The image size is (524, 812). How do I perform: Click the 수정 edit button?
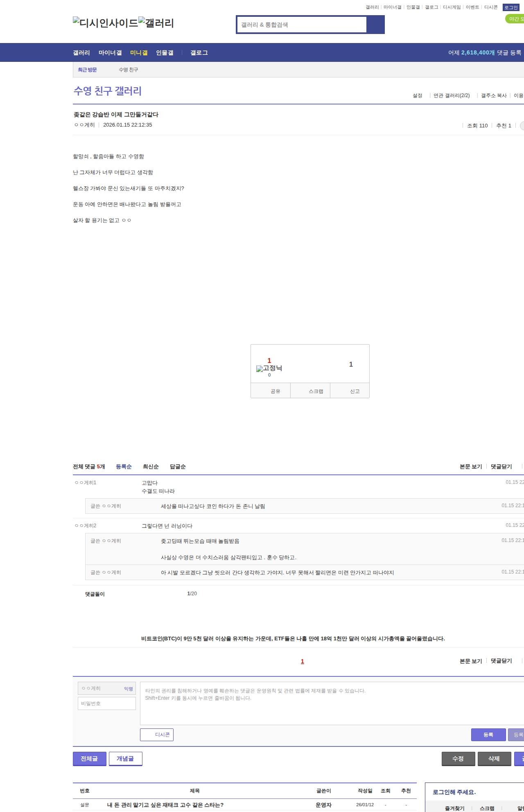click(x=458, y=759)
